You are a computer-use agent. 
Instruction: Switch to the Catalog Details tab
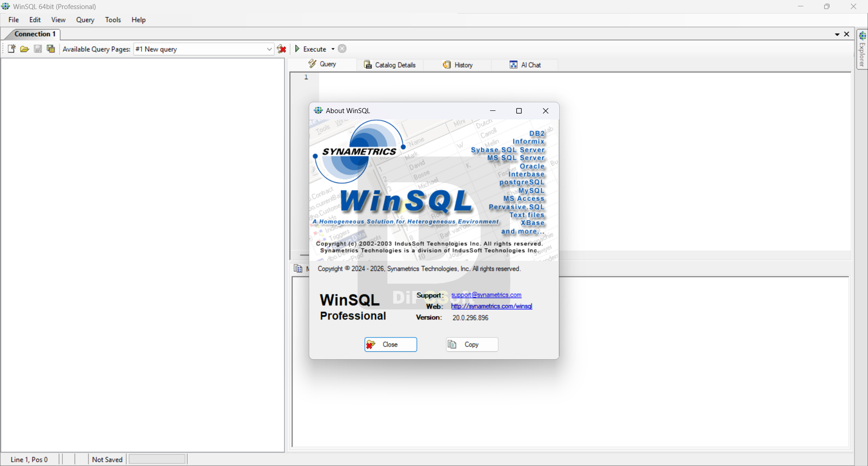(390, 65)
